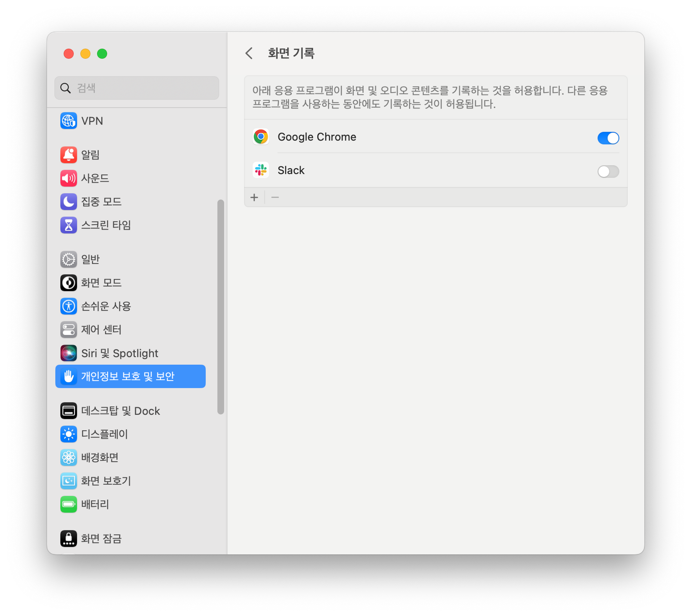The height and width of the screenshot is (616, 691).
Task: Select 집중 모드 moon icon
Action: click(68, 202)
